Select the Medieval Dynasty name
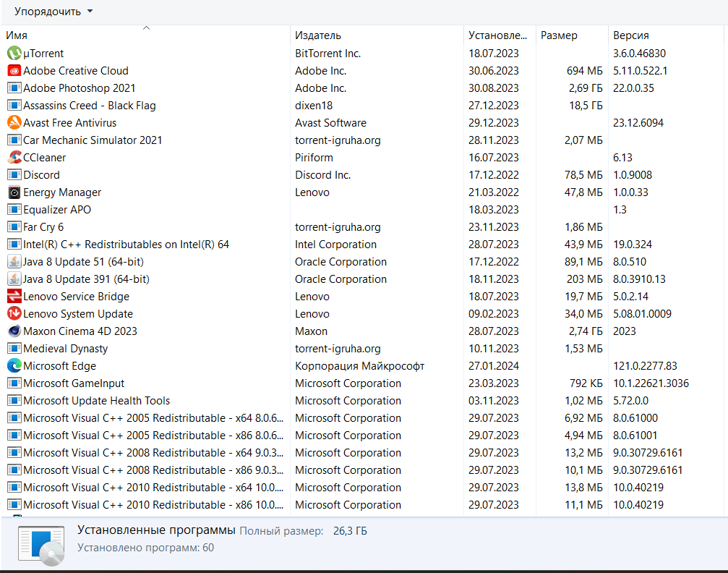Screen dimensions: 728x573 [66, 349]
